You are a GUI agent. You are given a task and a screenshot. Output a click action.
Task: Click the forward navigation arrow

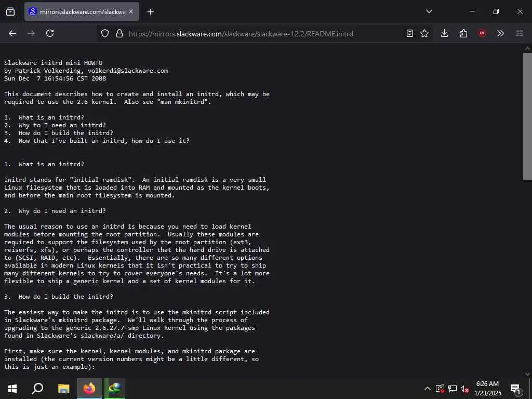(x=31, y=33)
